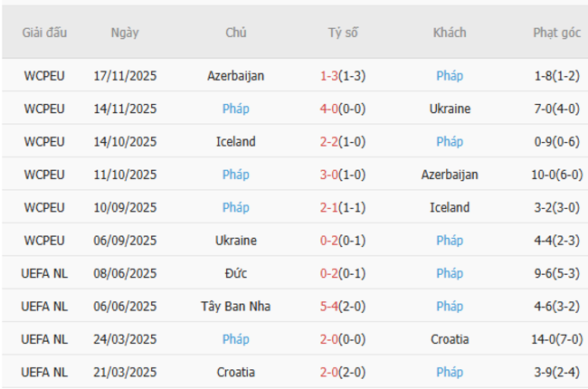Click the Giải đấu column header
Screen dimensions: 588x389
pos(44,33)
